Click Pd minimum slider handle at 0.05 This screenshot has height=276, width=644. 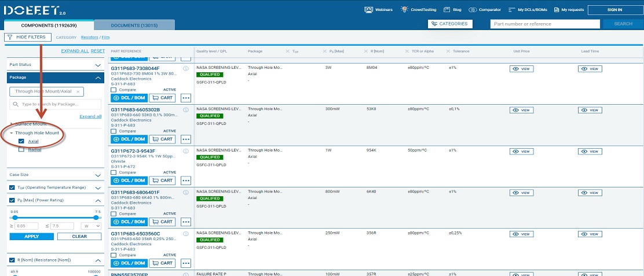(15, 218)
